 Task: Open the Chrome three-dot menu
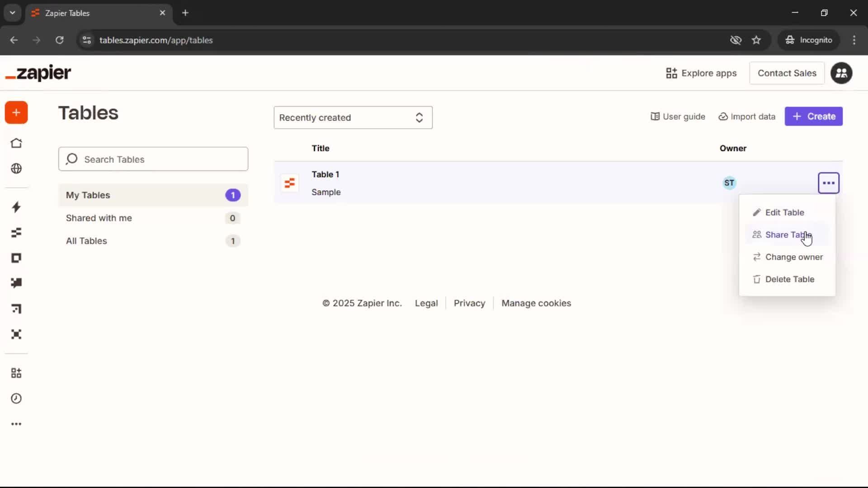point(854,40)
